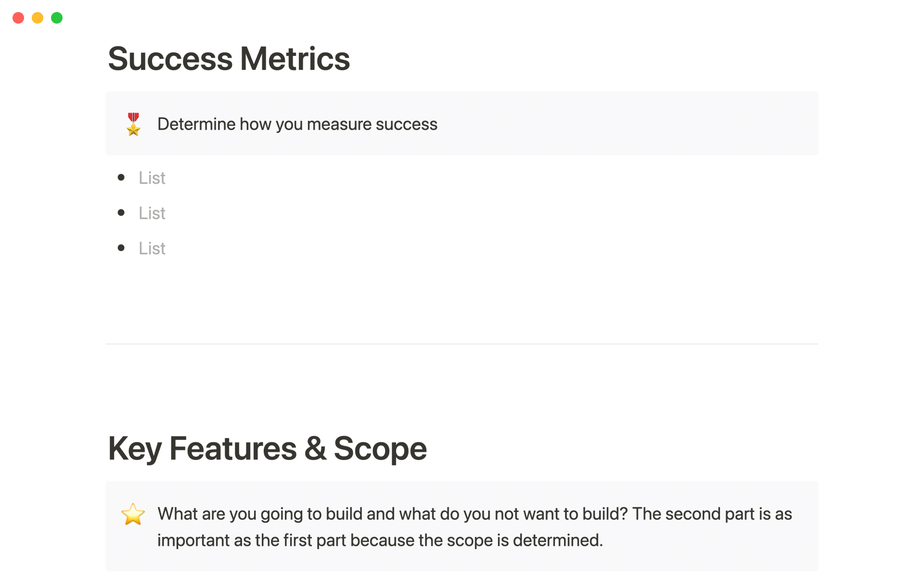Click the green fullscreen window button
Image resolution: width=924 pixels, height=578 pixels.
tap(57, 18)
